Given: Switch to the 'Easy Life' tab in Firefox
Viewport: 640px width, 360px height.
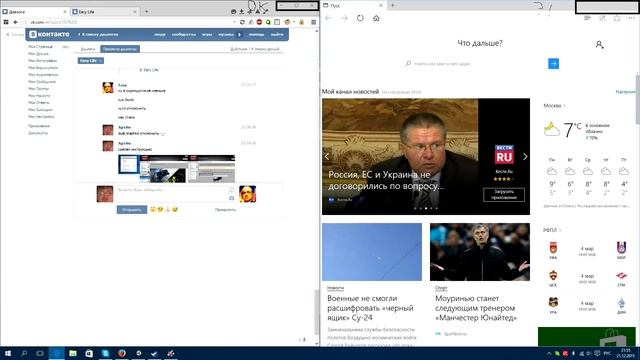Looking at the screenshot, I should tap(104, 12).
